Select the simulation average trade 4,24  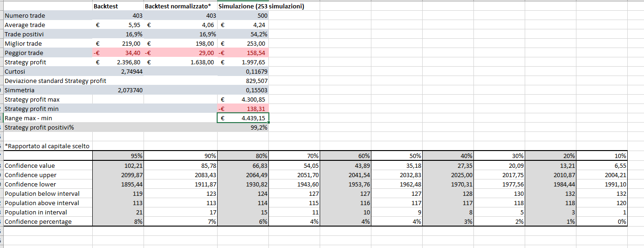[243, 25]
